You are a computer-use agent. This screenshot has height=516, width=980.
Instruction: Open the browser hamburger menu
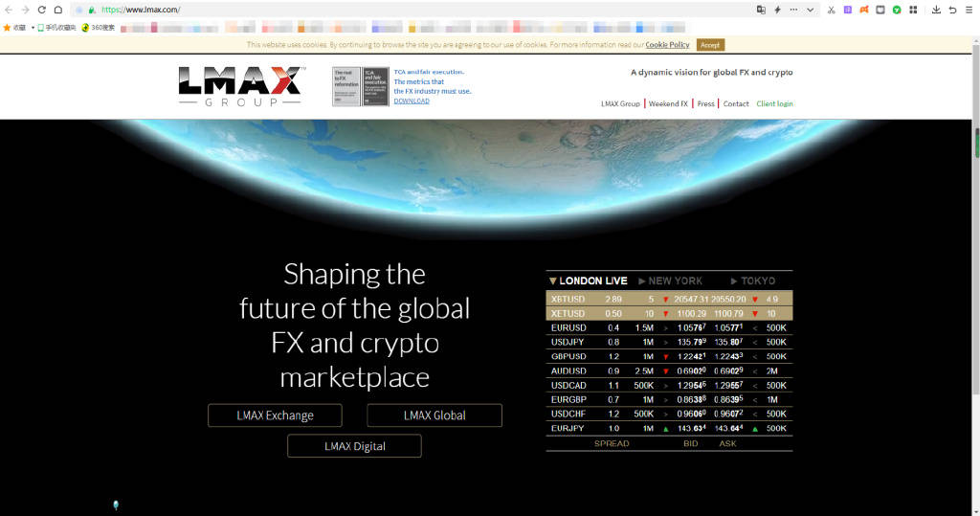point(969,10)
